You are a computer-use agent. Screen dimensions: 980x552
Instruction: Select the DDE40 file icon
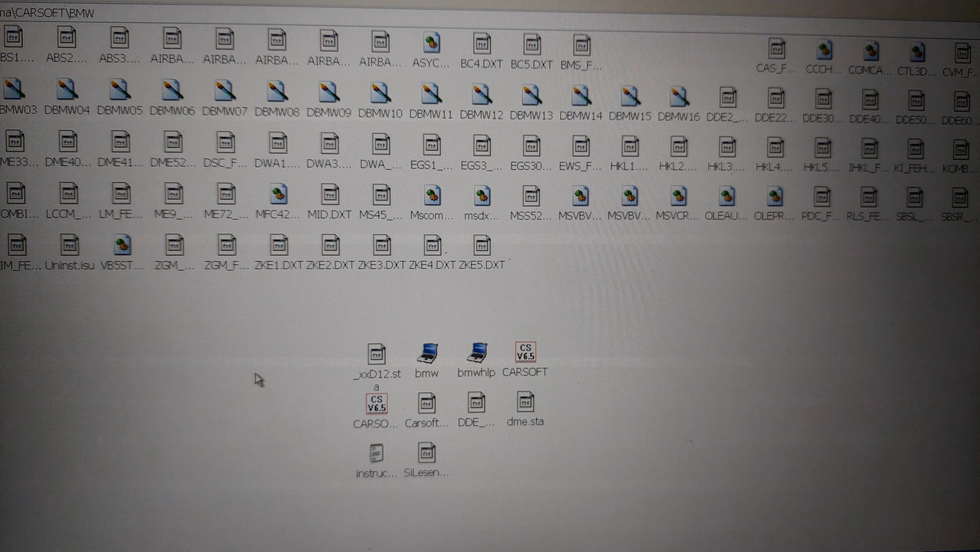pyautogui.click(x=870, y=100)
